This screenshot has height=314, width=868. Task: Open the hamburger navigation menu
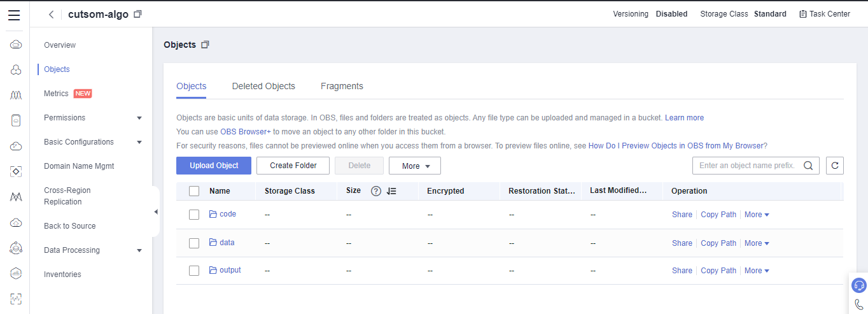14,15
